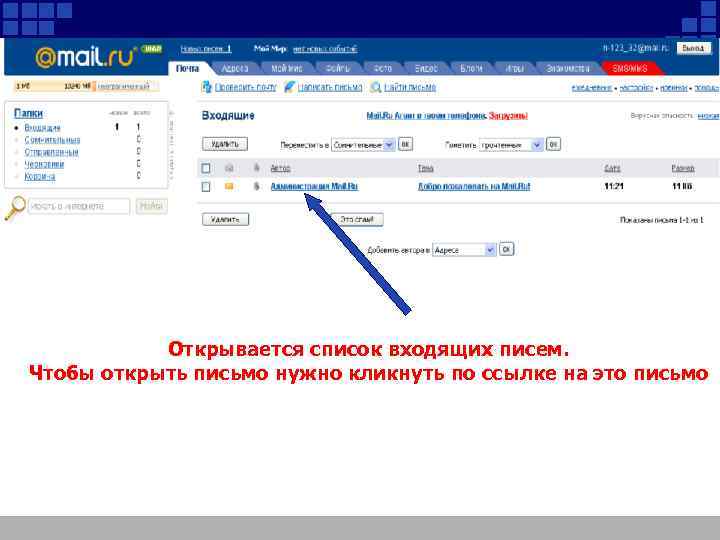Open the Корзина folder
The image size is (720, 540).
(x=40, y=176)
